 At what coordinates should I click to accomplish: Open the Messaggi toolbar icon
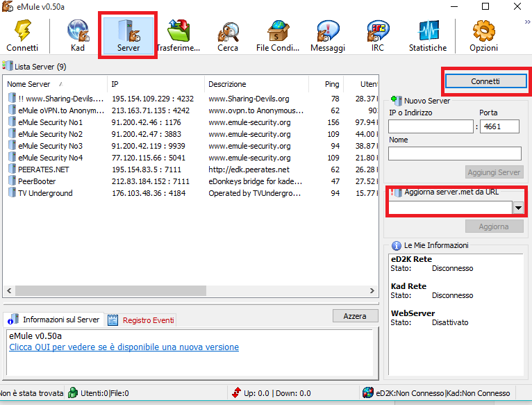click(x=328, y=31)
